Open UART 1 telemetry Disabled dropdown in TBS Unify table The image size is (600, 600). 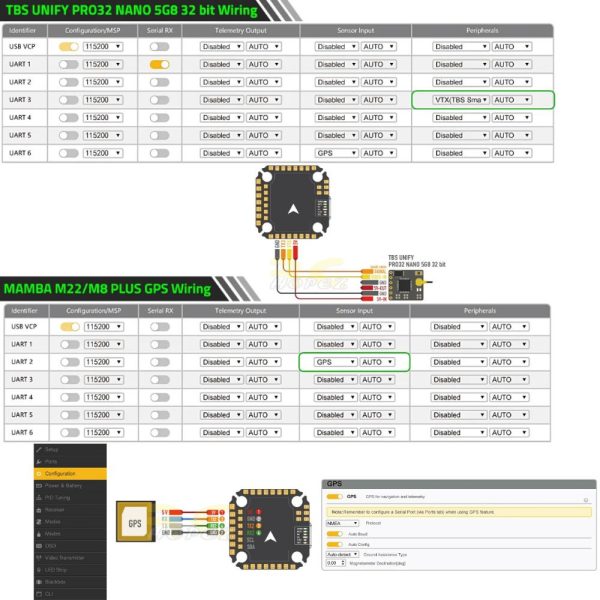(222, 64)
